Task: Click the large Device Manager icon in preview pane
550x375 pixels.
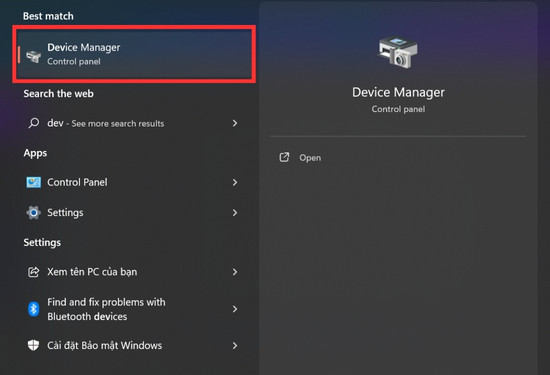Action: [x=398, y=52]
